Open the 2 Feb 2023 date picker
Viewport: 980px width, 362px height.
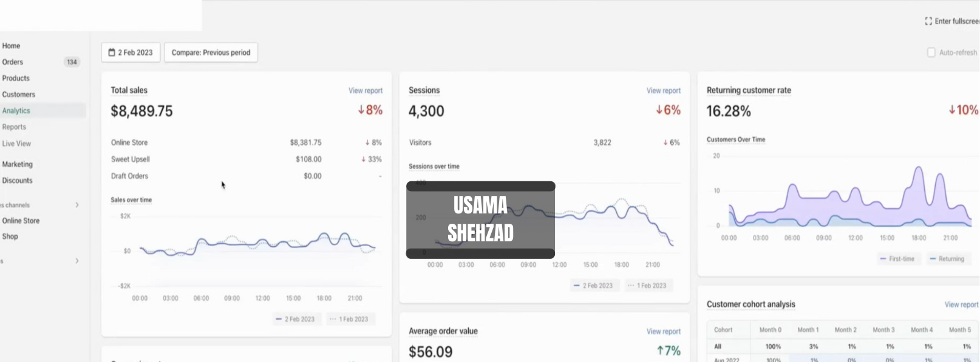(x=131, y=53)
